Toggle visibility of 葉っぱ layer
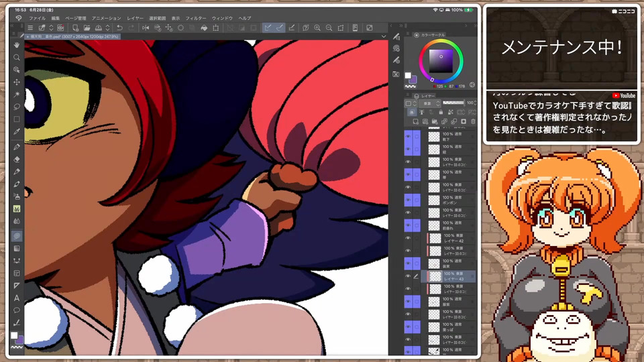This screenshot has height=362, width=644. pyautogui.click(x=408, y=326)
